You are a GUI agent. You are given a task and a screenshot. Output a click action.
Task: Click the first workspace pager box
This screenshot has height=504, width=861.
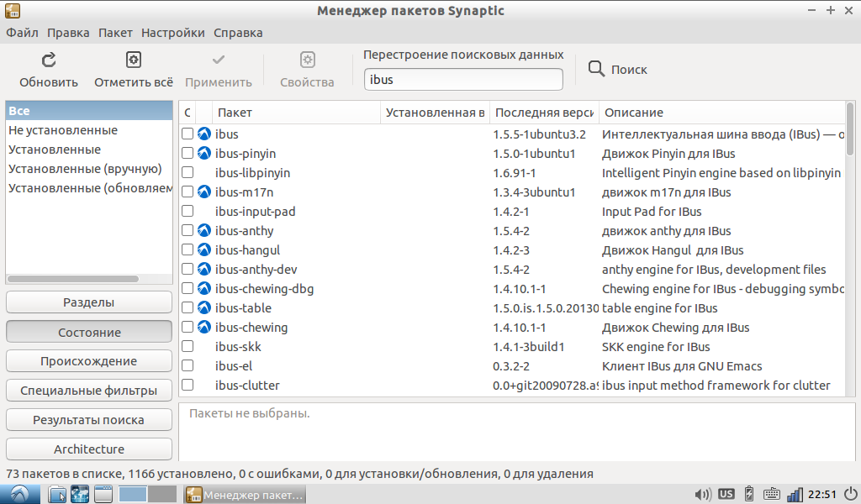coord(132,494)
